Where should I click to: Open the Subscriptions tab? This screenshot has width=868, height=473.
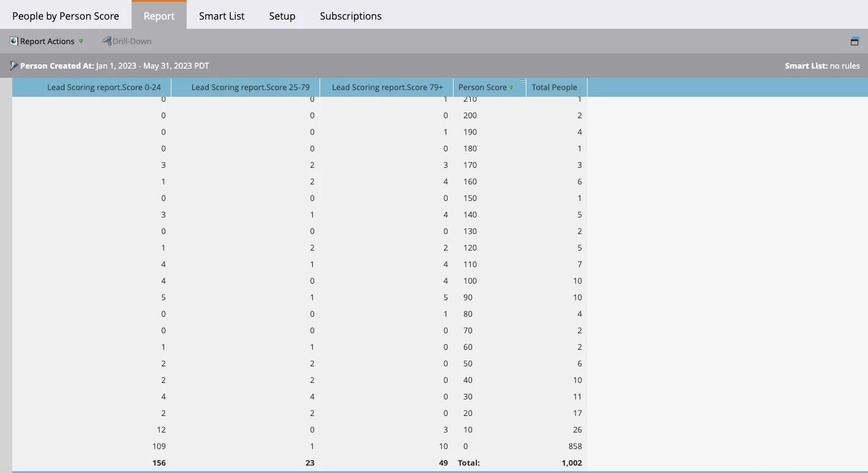click(x=351, y=16)
